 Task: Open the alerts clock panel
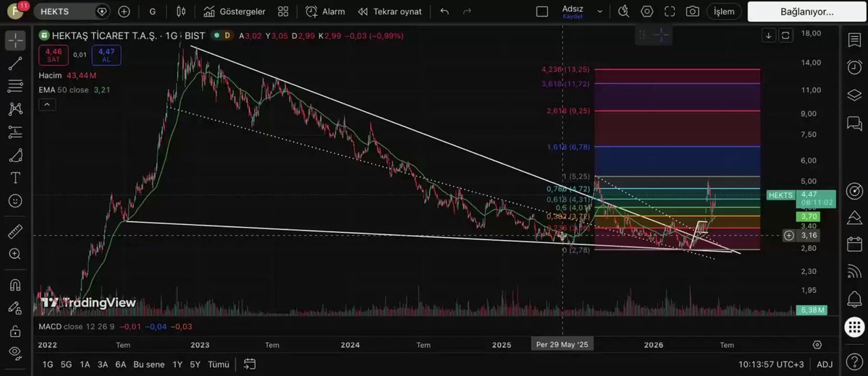pos(854,67)
